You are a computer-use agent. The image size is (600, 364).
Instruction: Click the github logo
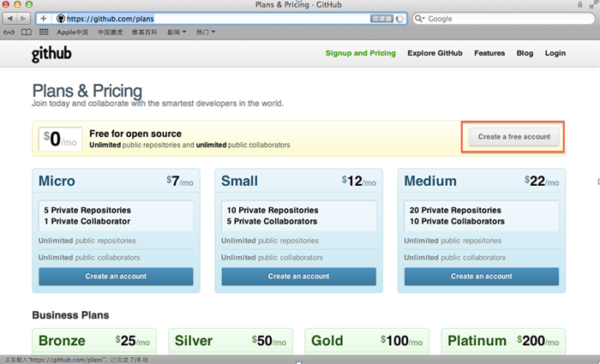(x=51, y=53)
